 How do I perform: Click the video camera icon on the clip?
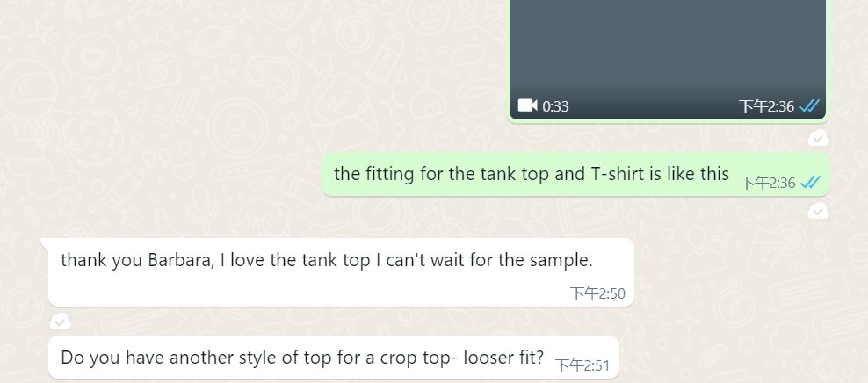527,105
